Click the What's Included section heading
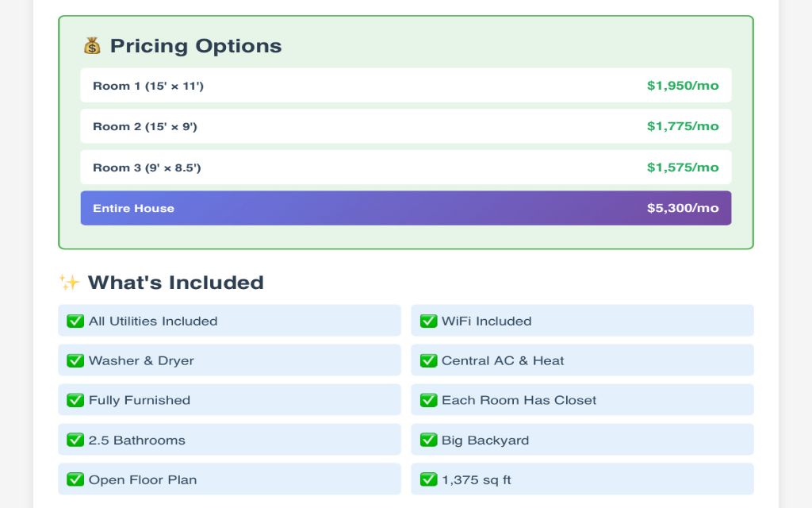This screenshot has height=508, width=812. click(x=175, y=283)
